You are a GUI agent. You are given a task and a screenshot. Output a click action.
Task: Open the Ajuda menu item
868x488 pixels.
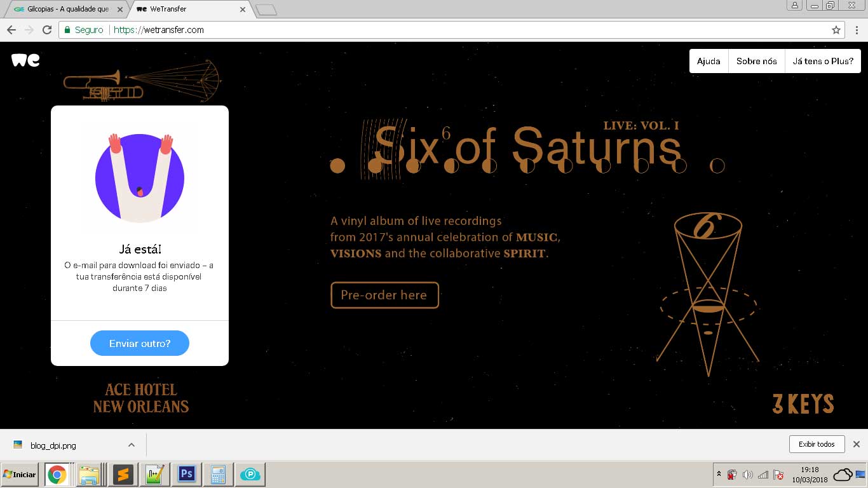(709, 61)
